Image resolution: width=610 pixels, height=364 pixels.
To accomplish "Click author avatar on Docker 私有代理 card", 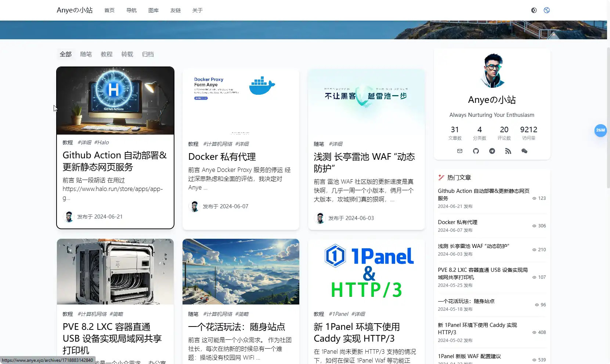I will coord(194,206).
